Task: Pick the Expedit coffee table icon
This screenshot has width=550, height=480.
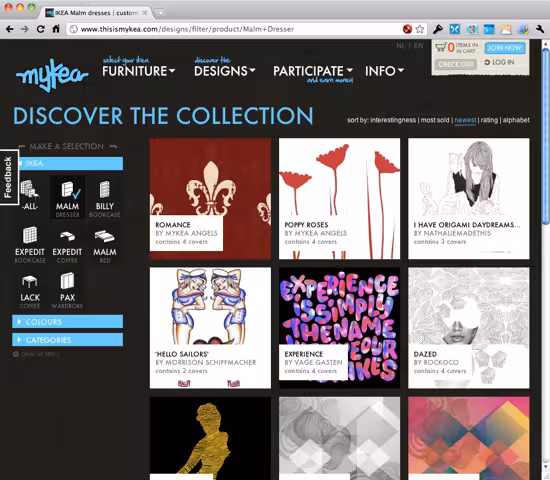Action: (67, 244)
